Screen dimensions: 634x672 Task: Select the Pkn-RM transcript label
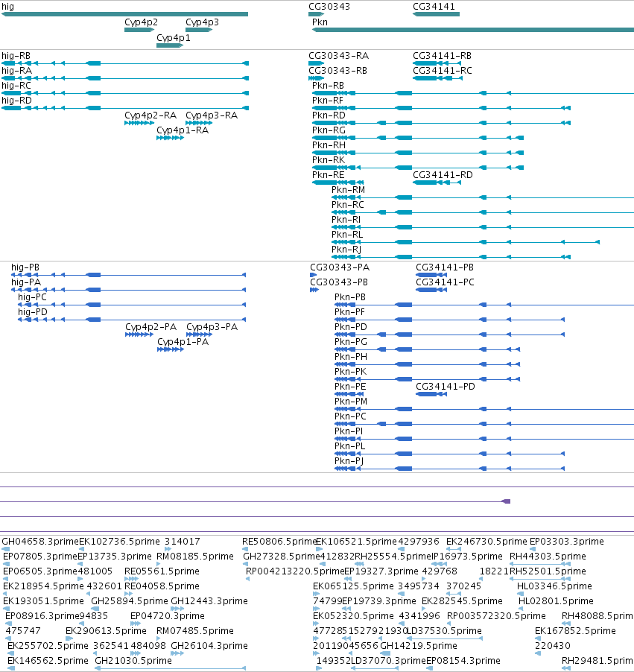point(348,190)
